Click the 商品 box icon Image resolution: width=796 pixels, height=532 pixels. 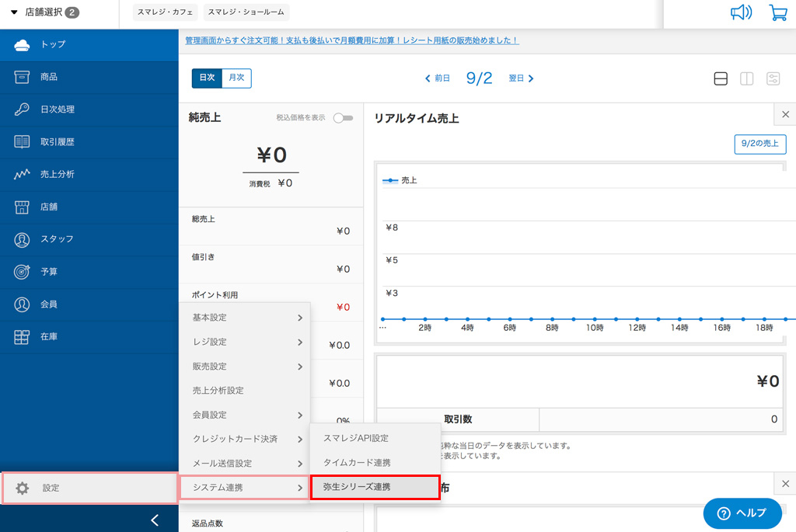[x=22, y=77]
